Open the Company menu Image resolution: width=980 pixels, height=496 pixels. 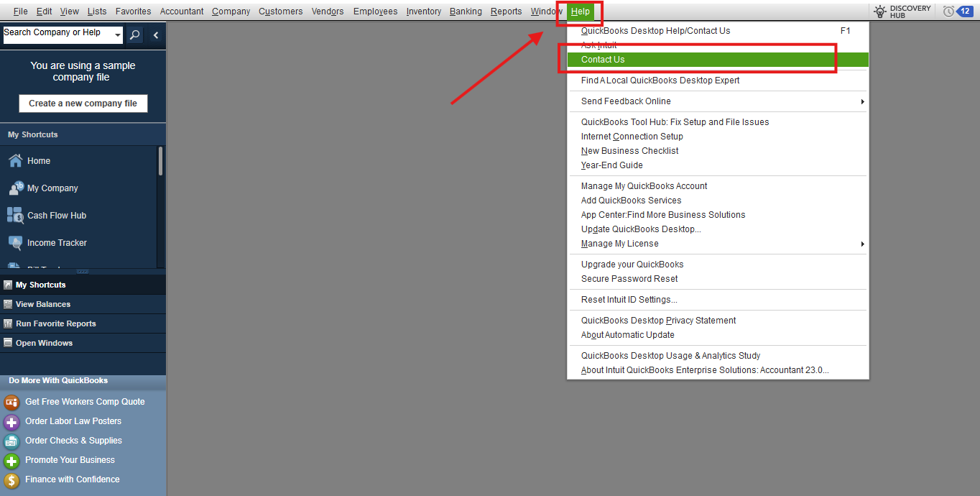[231, 12]
